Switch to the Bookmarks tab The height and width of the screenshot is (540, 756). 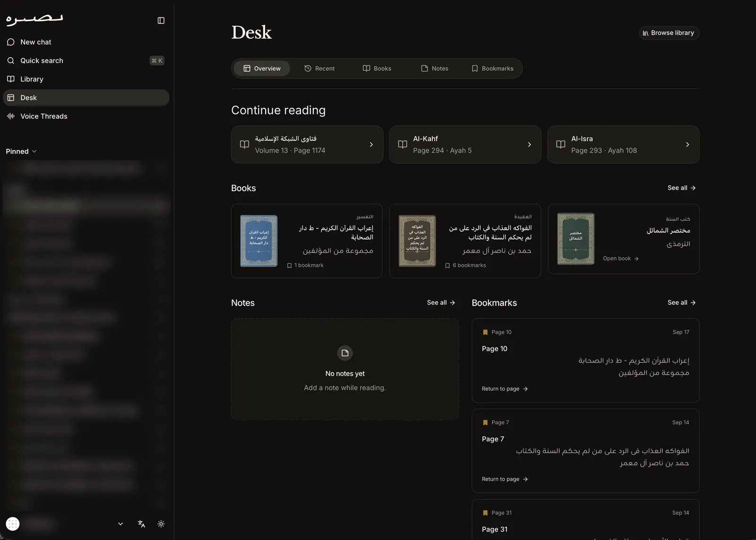click(x=492, y=69)
